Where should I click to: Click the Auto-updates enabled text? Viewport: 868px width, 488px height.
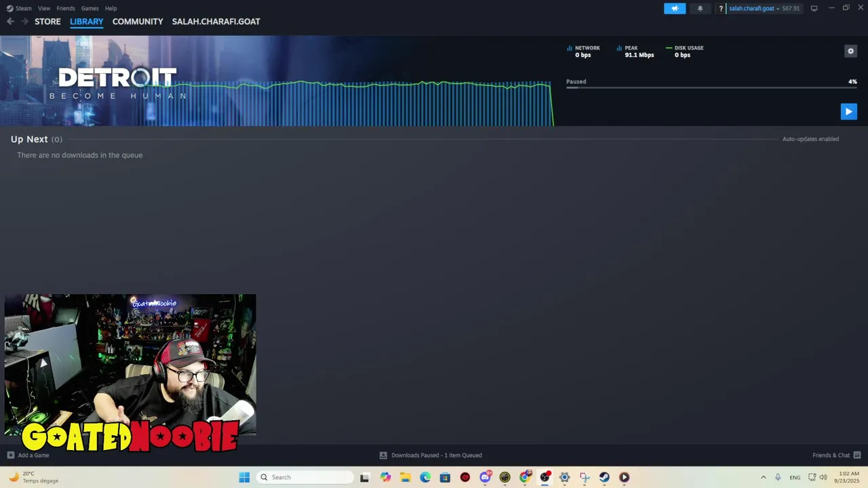tap(810, 139)
